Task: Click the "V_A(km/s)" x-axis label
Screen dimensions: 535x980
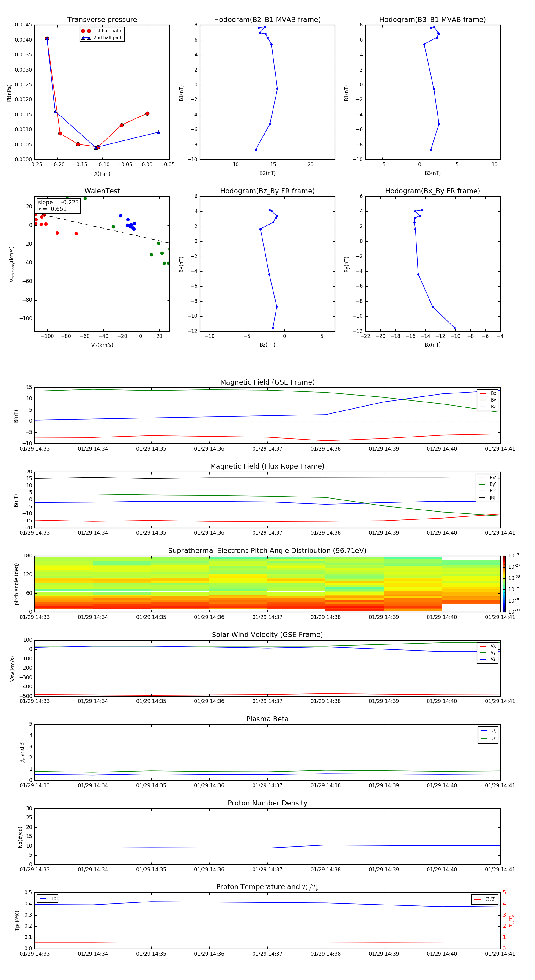Action: pos(102,345)
